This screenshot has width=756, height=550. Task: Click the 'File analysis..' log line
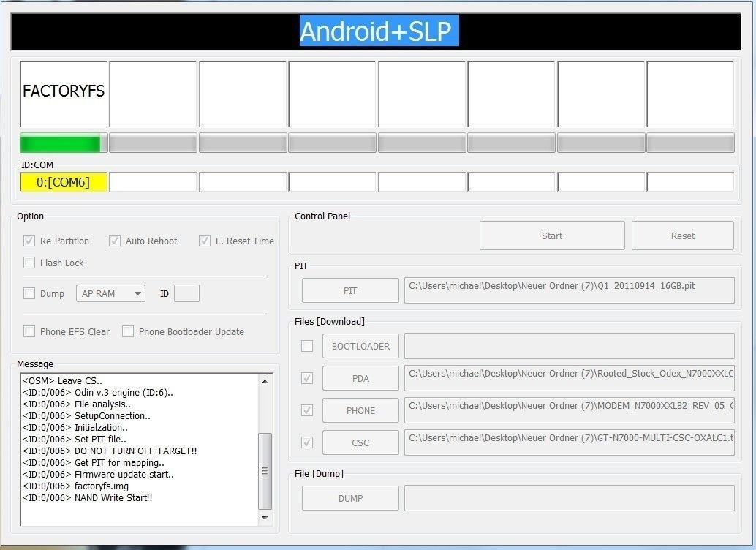[x=77, y=404]
